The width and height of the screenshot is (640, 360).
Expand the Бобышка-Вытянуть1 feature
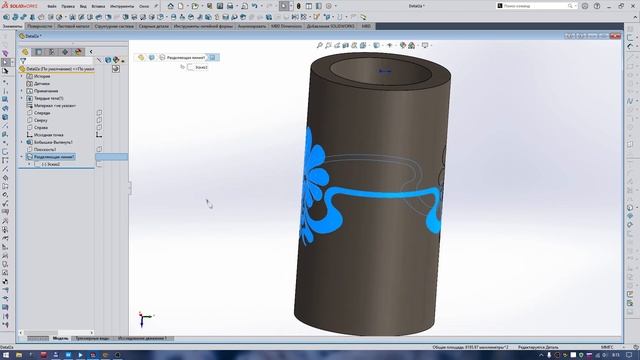tap(22, 142)
